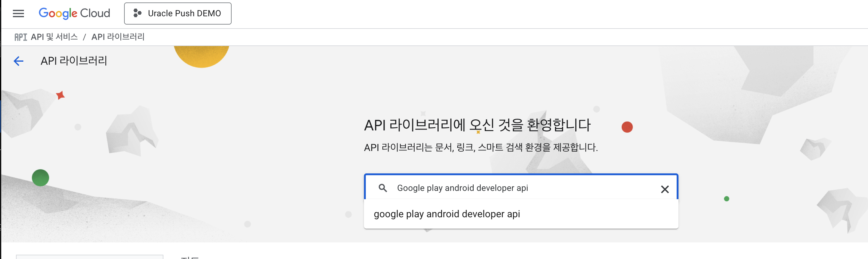Image resolution: width=868 pixels, height=259 pixels.
Task: Click the search magnifier icon
Action: [382, 188]
